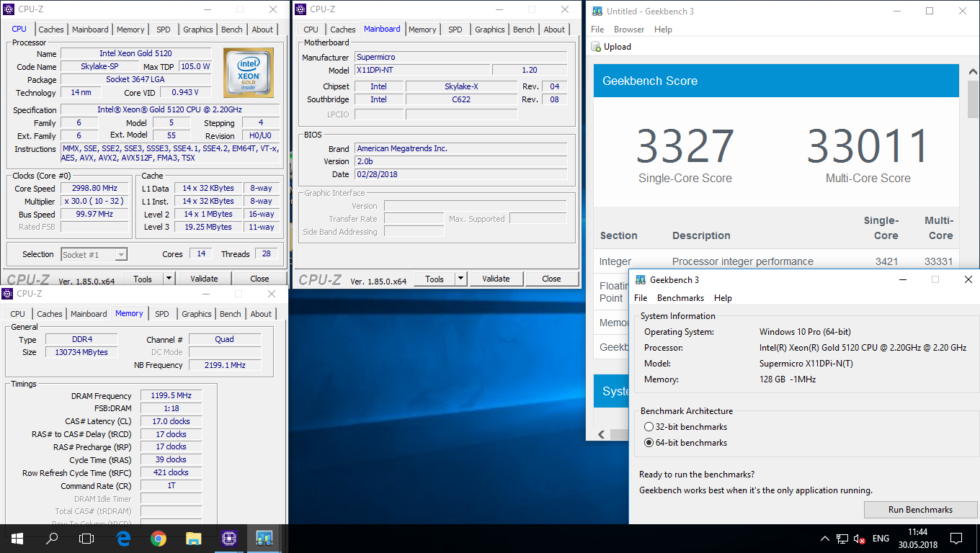Select 32-bit benchmarks radio button

tap(649, 427)
